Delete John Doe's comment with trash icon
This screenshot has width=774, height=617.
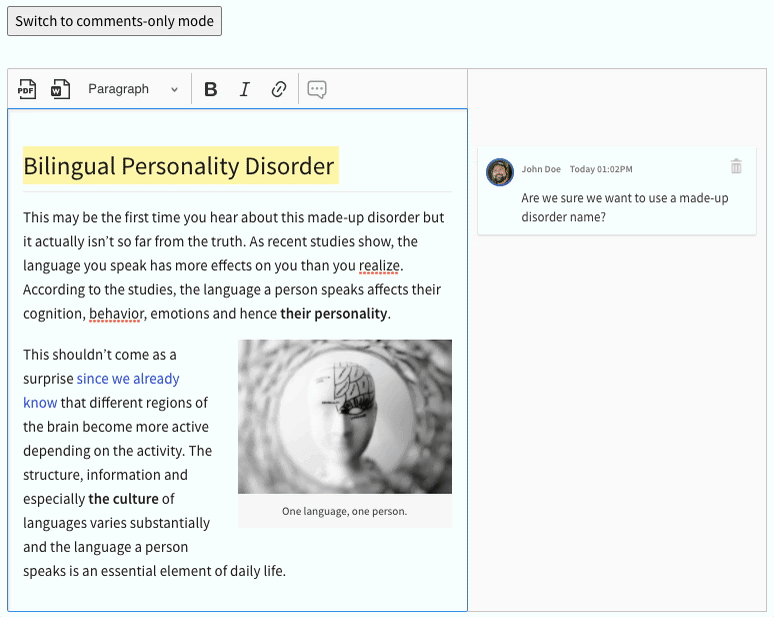(x=736, y=167)
